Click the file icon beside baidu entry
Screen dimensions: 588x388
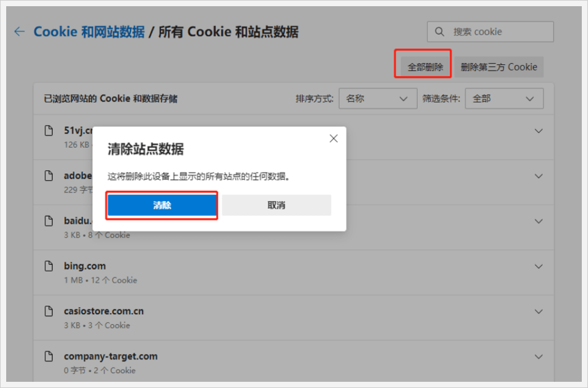pos(49,221)
